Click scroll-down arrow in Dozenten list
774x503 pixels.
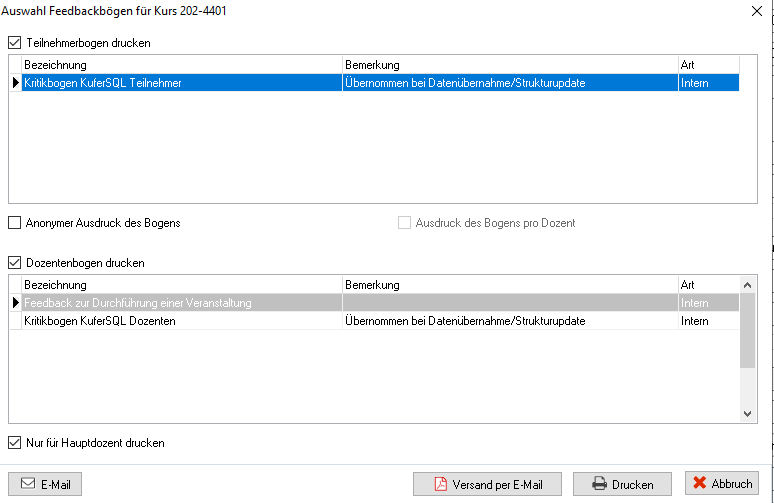tap(747, 414)
